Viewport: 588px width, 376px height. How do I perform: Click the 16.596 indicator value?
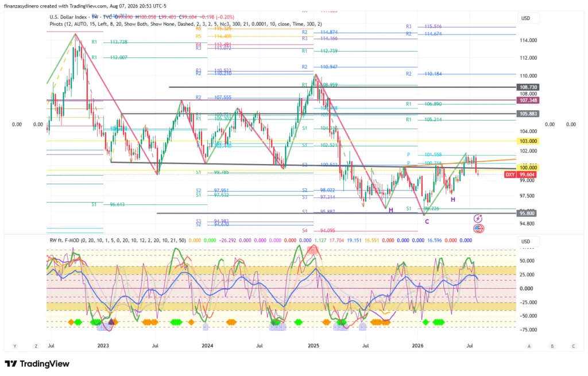(435, 241)
